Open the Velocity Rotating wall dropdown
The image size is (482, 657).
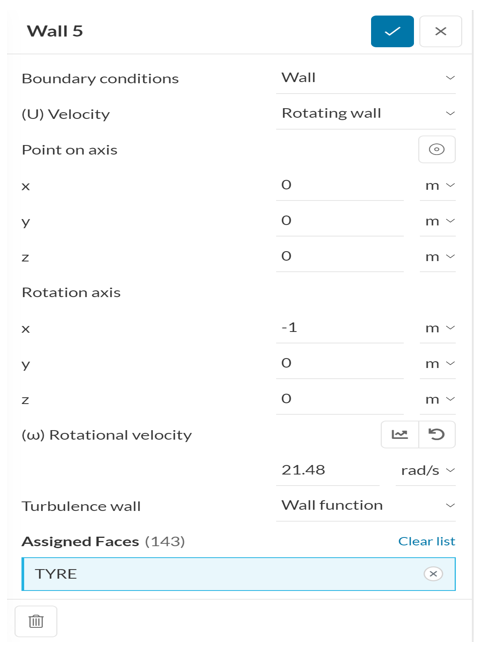[x=365, y=114]
